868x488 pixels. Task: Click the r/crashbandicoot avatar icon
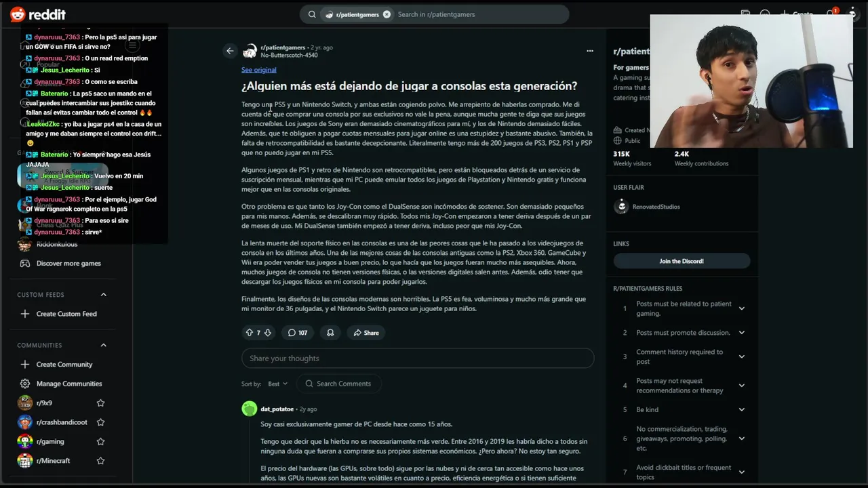25,422
